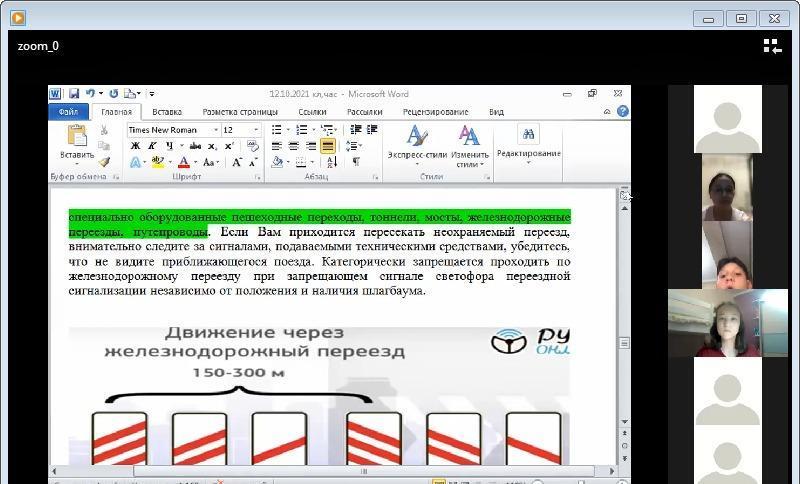
Task: Click the Word help question mark icon
Action: (x=623, y=112)
